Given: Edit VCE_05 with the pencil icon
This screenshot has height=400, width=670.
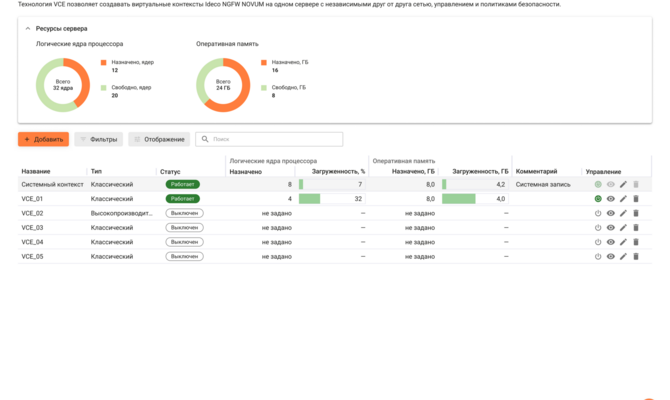Looking at the screenshot, I should (x=623, y=256).
